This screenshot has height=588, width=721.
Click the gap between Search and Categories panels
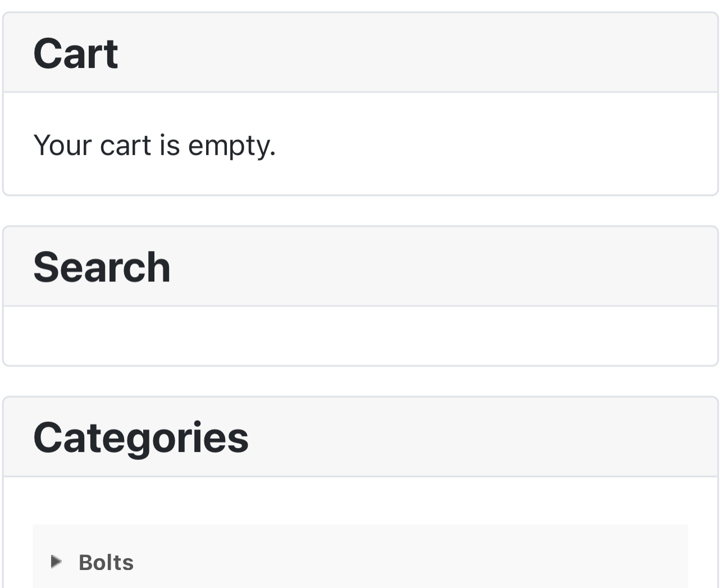pyautogui.click(x=360, y=381)
